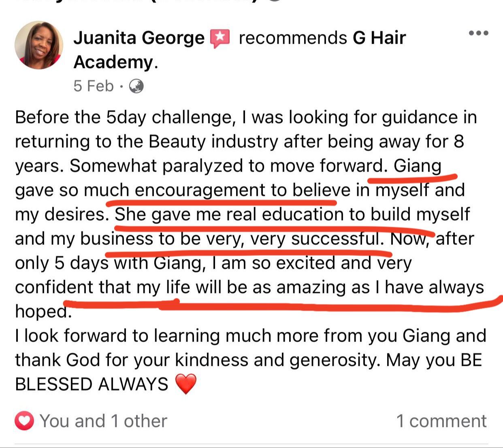The height and width of the screenshot is (448, 503).
Task: Click the word 'recommends' in the header
Action: coord(293,38)
